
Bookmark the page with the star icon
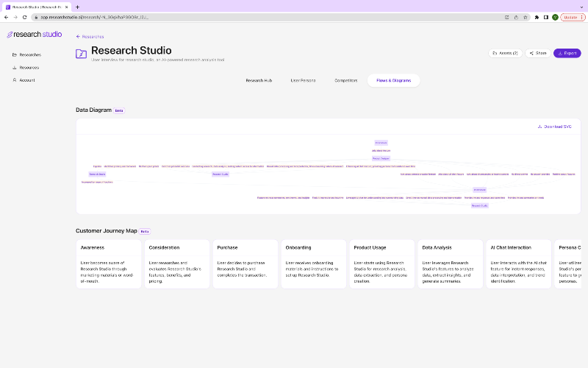pyautogui.click(x=525, y=17)
